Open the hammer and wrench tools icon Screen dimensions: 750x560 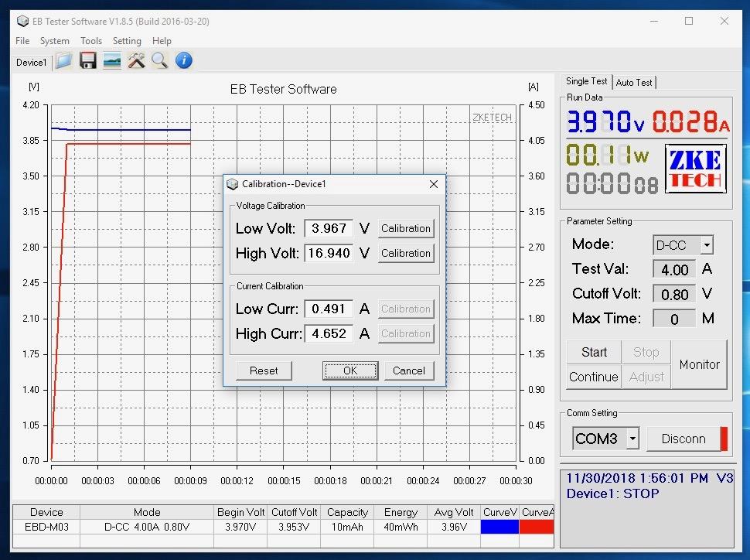[x=136, y=61]
